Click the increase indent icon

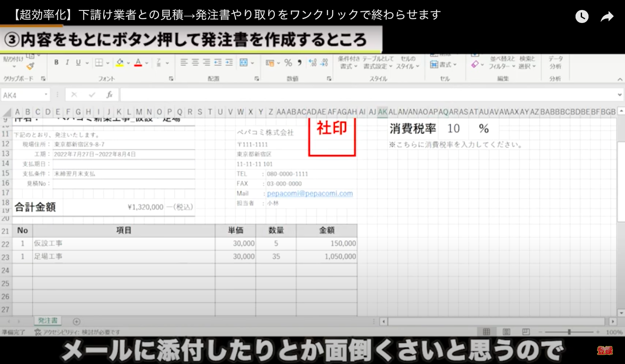click(228, 62)
